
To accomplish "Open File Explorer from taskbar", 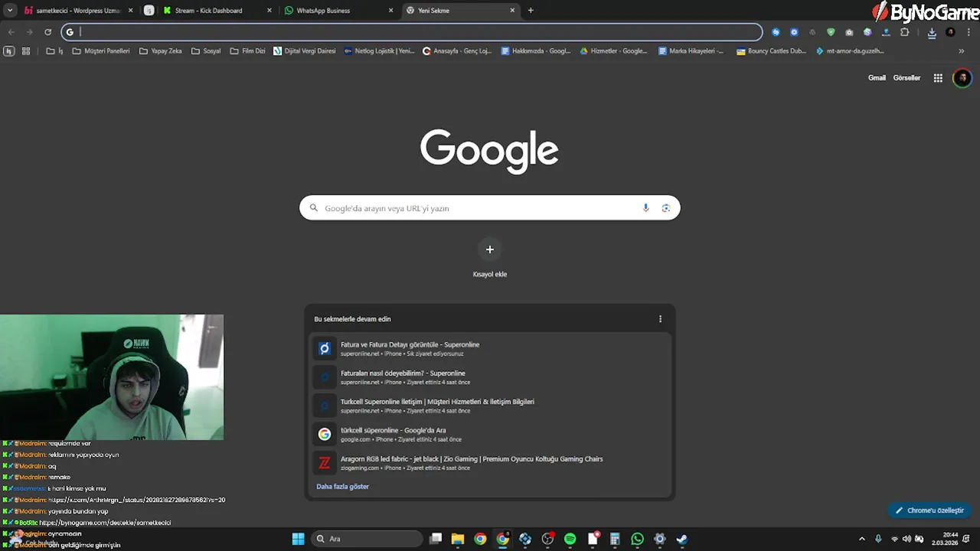I will coord(458,539).
